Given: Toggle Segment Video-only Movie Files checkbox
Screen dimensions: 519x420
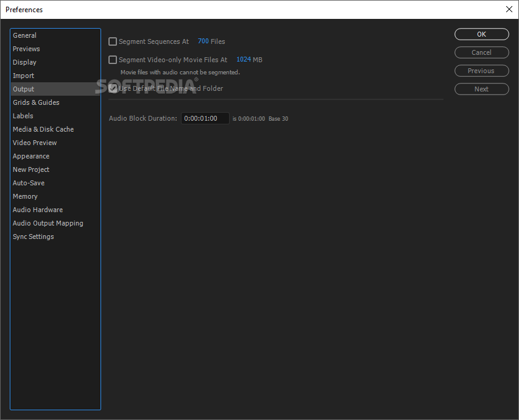Looking at the screenshot, I should 113,60.
